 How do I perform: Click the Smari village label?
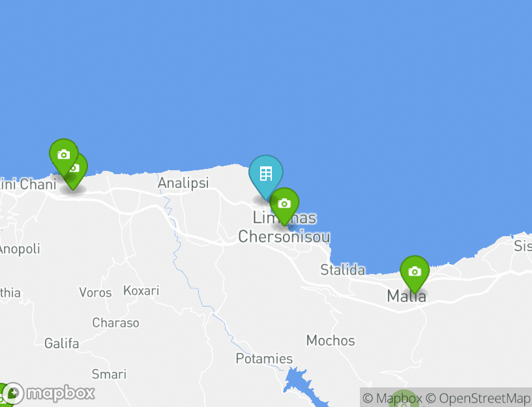(x=110, y=374)
